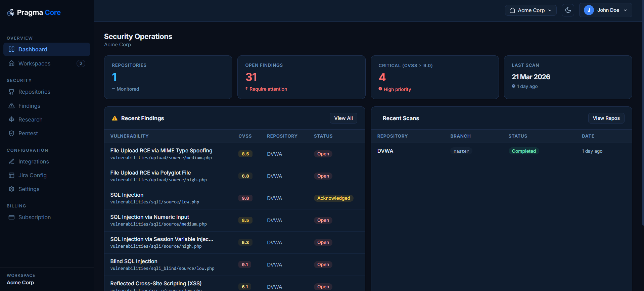This screenshot has height=291, width=644.
Task: Click the Pentest shield icon
Action: tap(11, 133)
